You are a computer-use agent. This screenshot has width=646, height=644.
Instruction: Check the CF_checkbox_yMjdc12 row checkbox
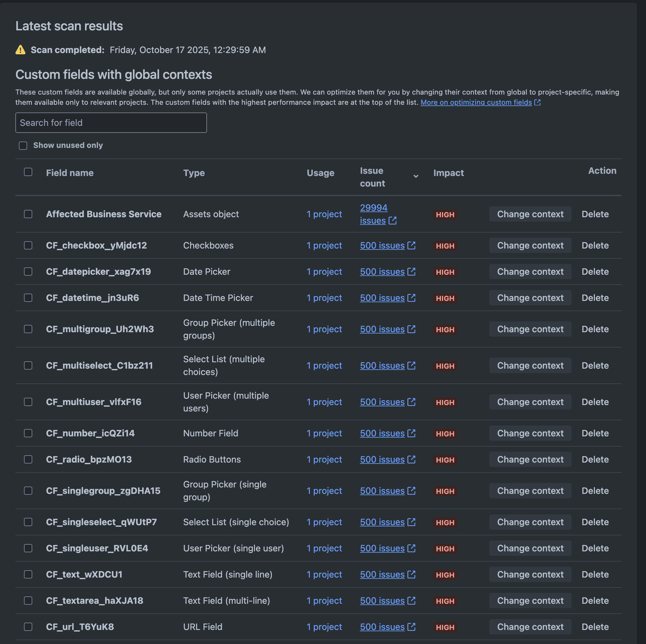click(28, 245)
